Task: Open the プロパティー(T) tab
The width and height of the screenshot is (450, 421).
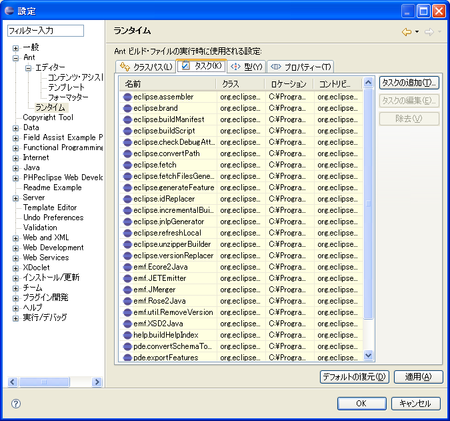Action: pyautogui.click(x=300, y=67)
